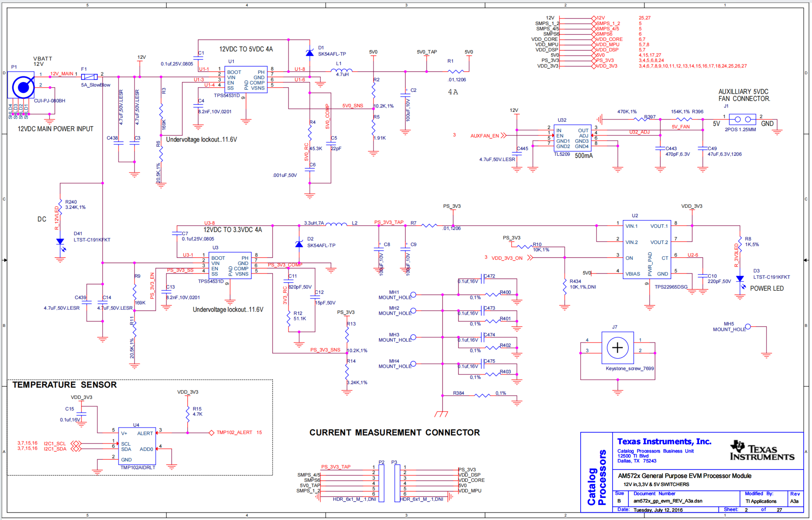The width and height of the screenshot is (812, 520).
Task: Click the J7 Keystone screw symbol
Action: 617,348
